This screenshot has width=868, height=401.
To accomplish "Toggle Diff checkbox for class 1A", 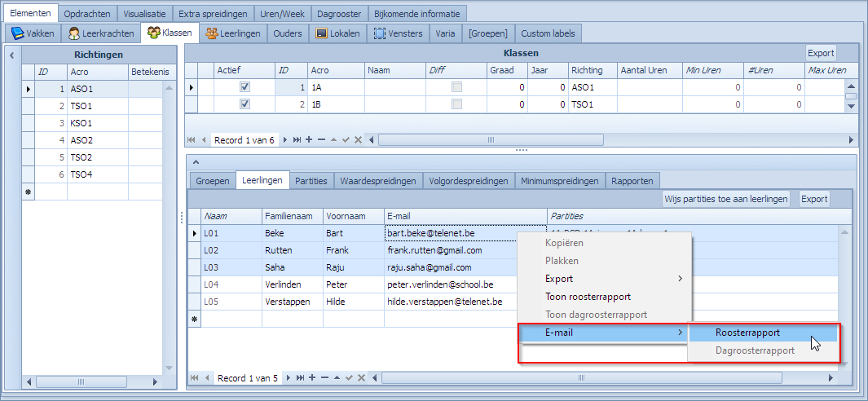I will point(456,87).
